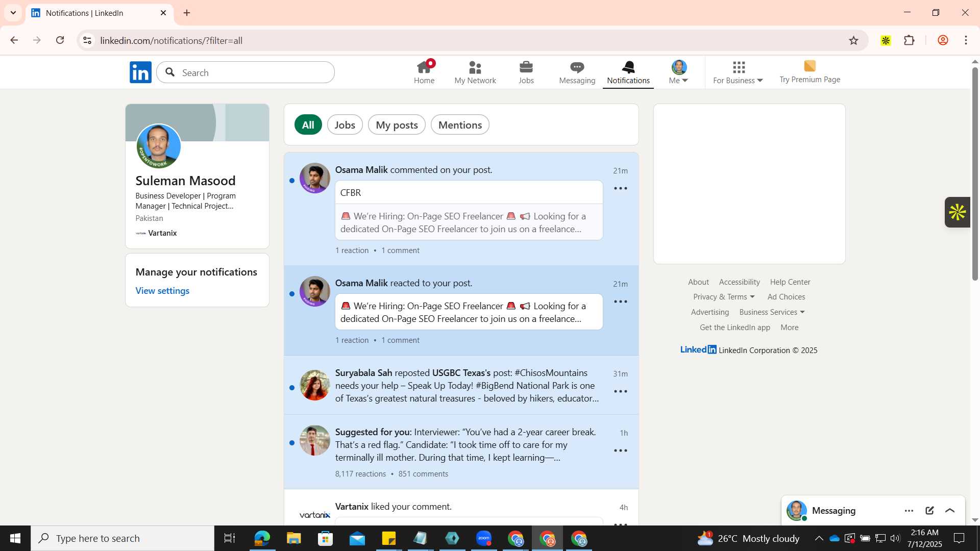Viewport: 980px width, 551px height.
Task: Open Suleman Masood profile photo
Action: pyautogui.click(x=159, y=146)
